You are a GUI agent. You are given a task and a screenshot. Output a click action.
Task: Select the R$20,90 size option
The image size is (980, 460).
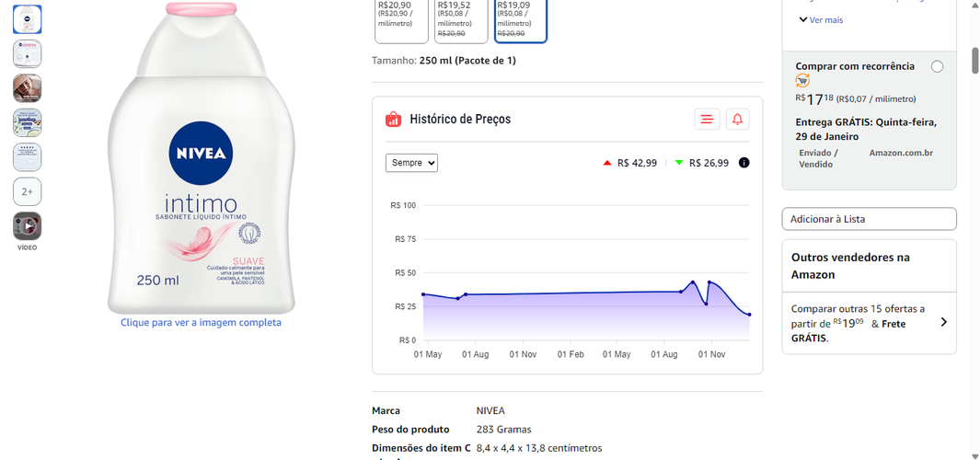click(x=401, y=20)
